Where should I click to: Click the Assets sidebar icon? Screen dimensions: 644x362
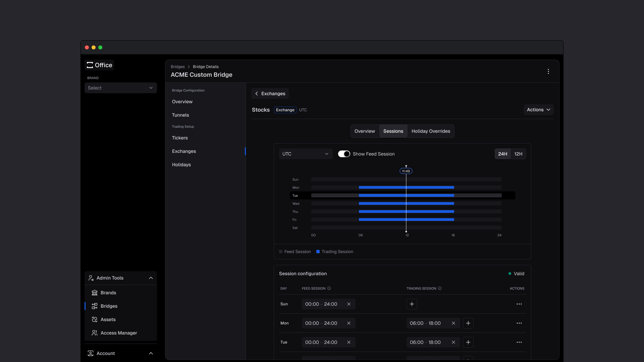click(x=95, y=319)
